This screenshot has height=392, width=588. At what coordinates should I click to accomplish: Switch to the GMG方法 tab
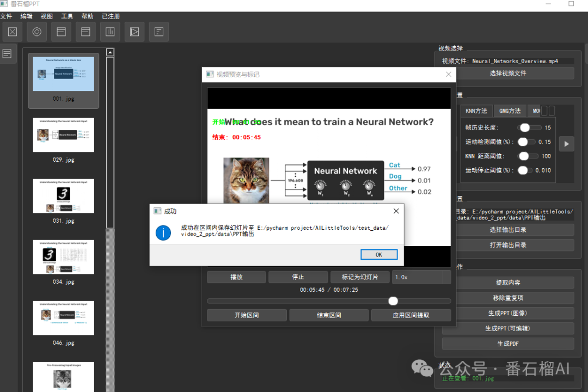(510, 111)
